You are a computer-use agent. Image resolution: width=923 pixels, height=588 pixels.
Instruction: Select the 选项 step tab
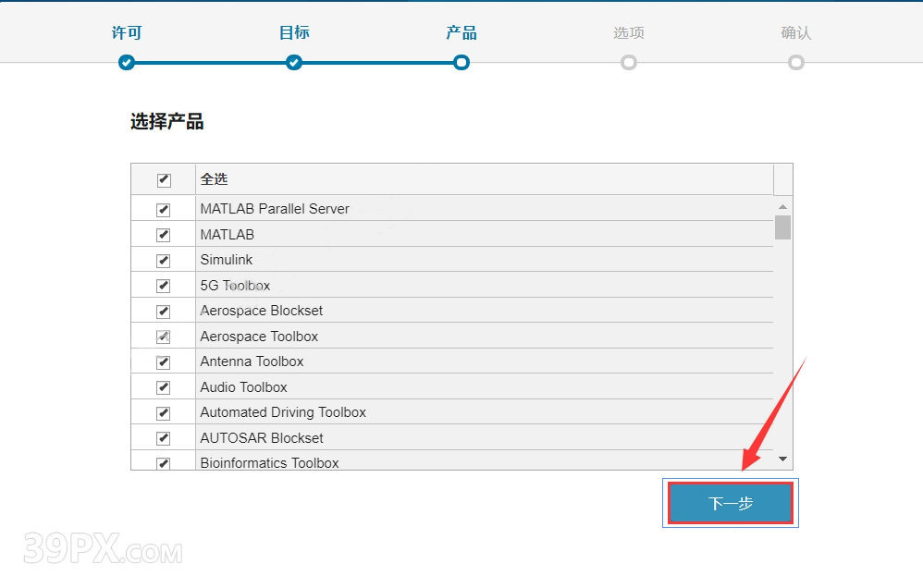[x=629, y=32]
